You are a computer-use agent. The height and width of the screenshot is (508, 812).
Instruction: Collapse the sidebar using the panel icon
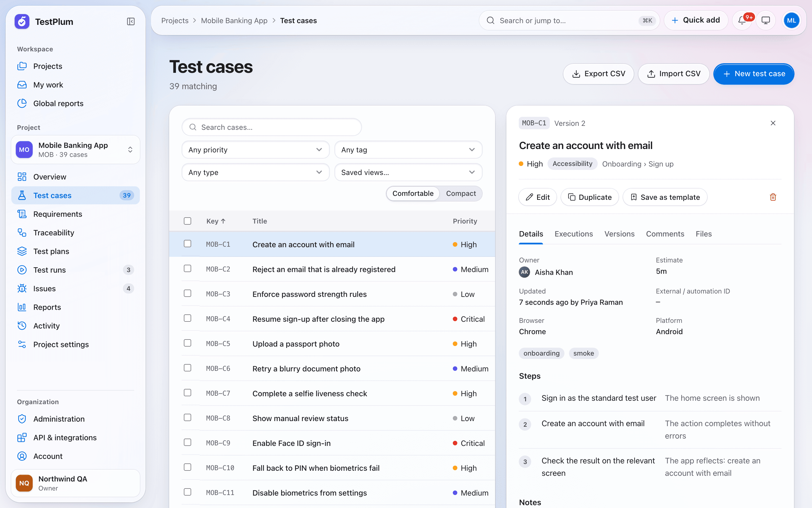[x=131, y=21]
